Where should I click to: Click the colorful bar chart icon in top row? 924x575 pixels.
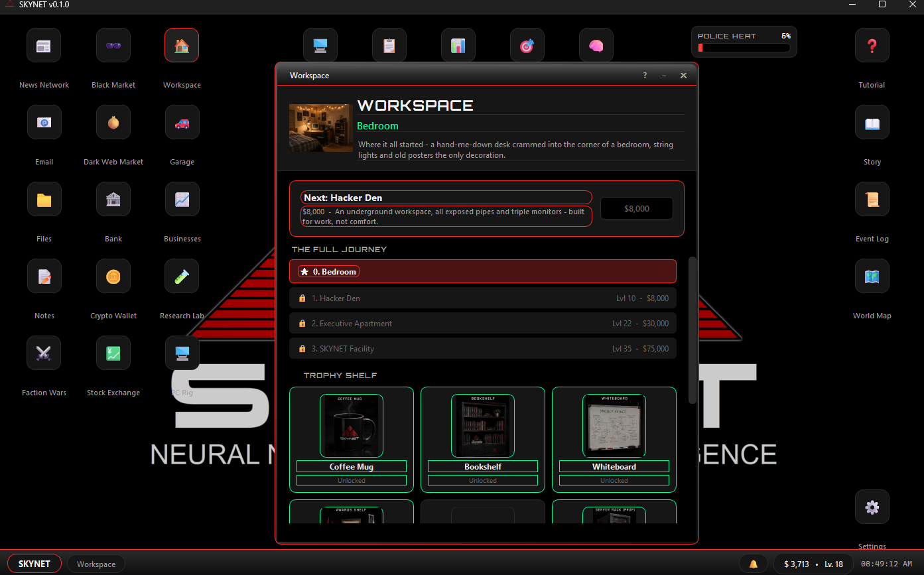click(x=458, y=46)
